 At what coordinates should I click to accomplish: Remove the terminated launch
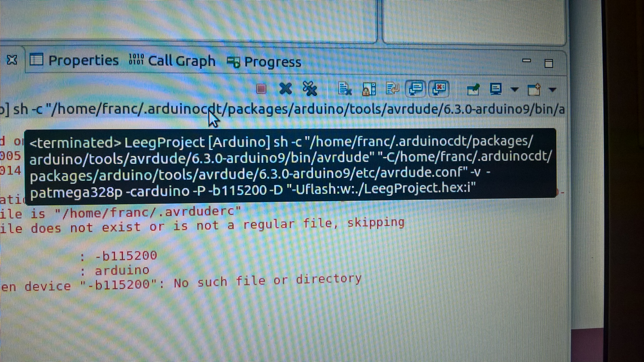point(285,88)
